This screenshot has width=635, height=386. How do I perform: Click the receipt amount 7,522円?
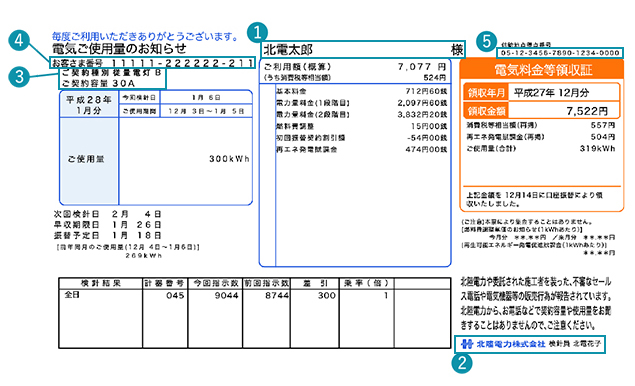[x=587, y=111]
